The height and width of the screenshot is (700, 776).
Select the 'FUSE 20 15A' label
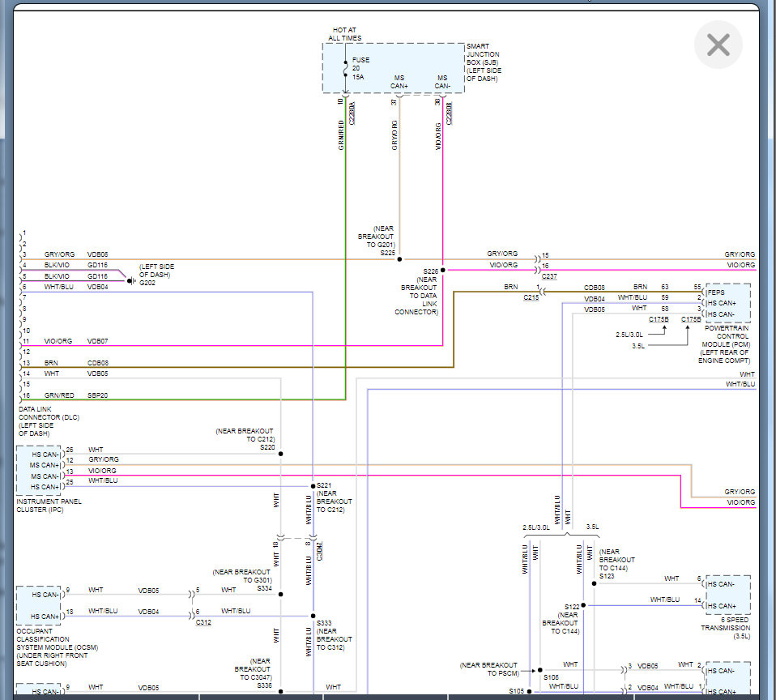pyautogui.click(x=360, y=68)
